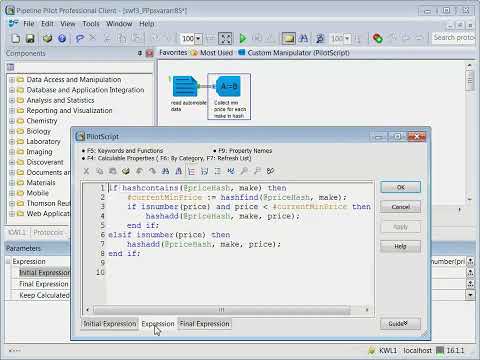Open the View menu
Screen dimensions: 480x360
point(68,24)
